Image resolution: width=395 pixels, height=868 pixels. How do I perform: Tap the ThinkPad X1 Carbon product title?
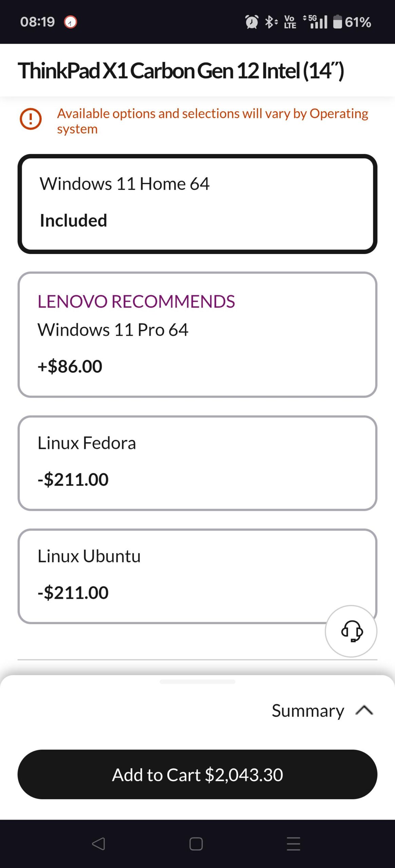click(x=181, y=71)
